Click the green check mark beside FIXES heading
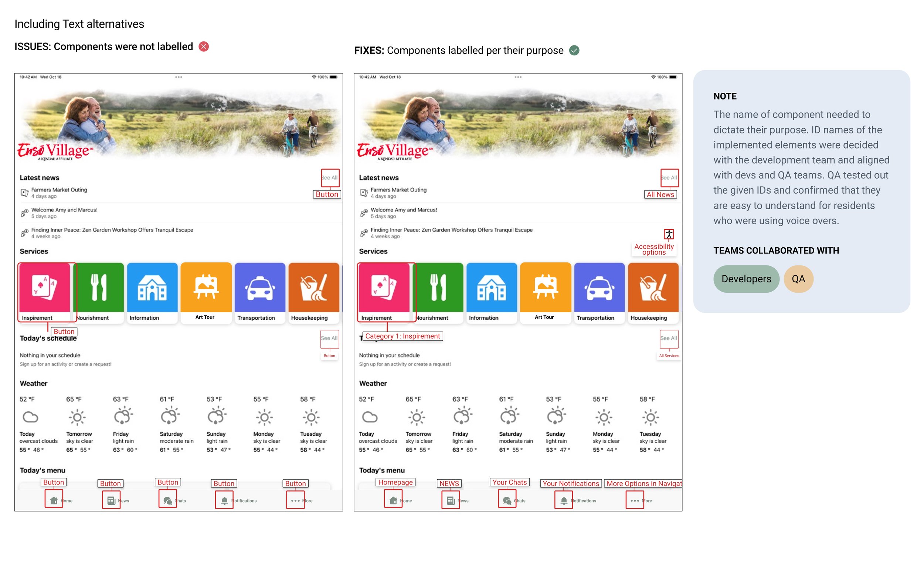Viewport: 924px width, 561px height. [x=574, y=50]
